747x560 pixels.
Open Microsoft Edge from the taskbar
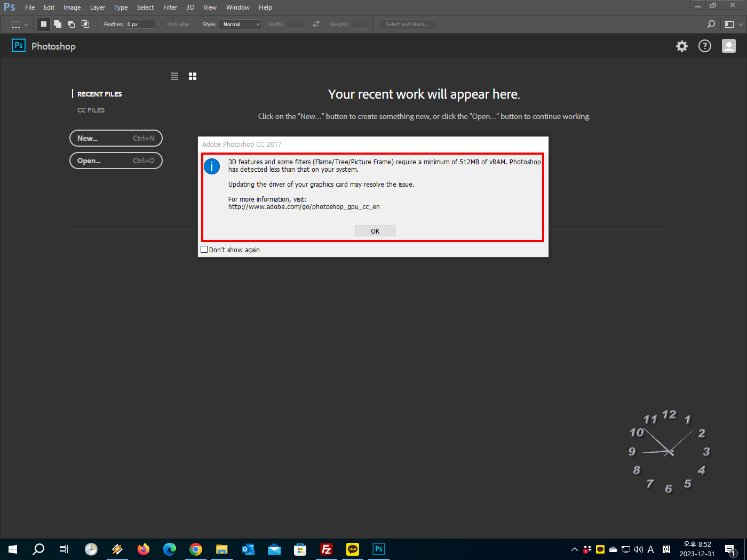(170, 549)
